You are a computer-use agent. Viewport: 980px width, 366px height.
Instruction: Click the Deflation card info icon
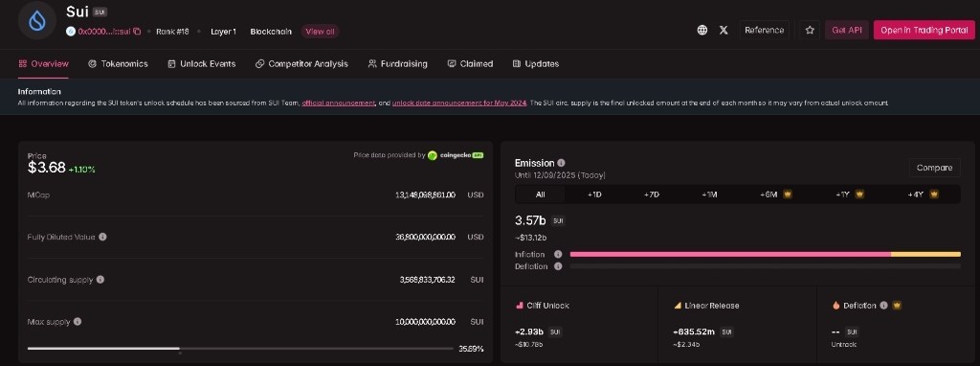[883, 306]
